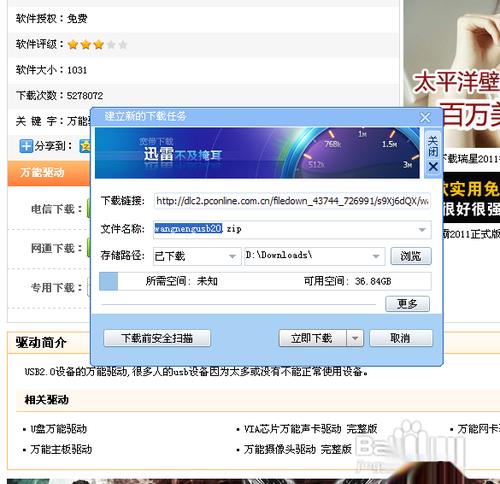Click the 相关驱动 heading
The width and height of the screenshot is (500, 484).
pyautogui.click(x=46, y=399)
